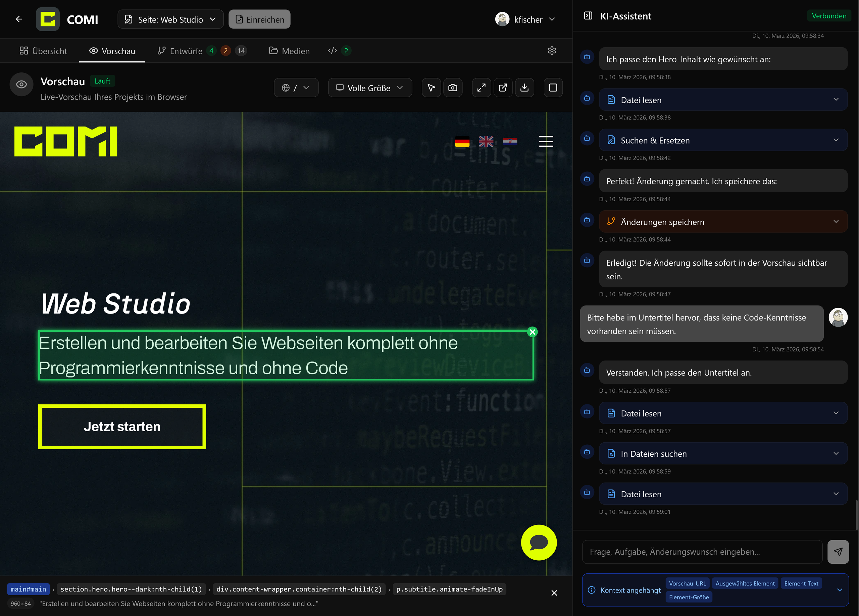Screen dimensions: 859x616
Task: Switch to the Vorschau tab
Action: coord(112,51)
